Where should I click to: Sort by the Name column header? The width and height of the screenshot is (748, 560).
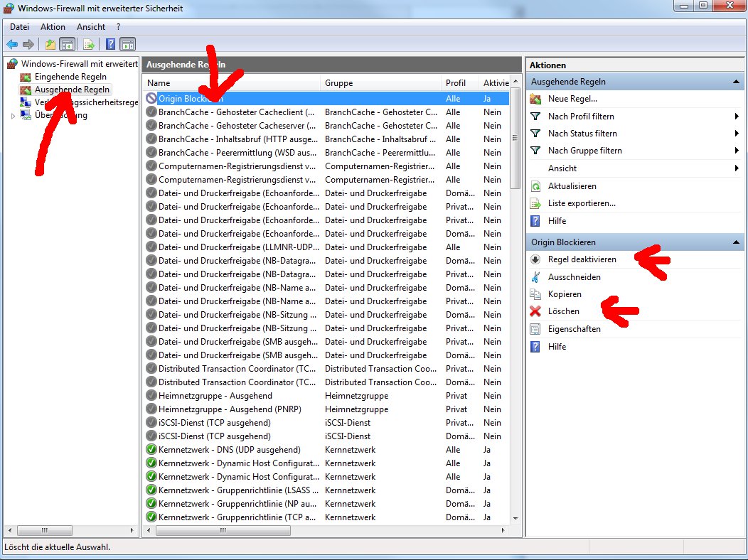click(x=231, y=83)
